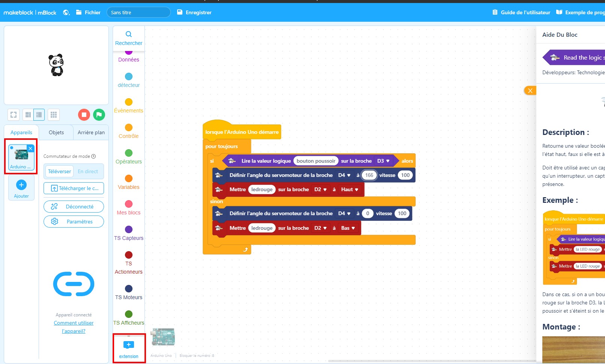Screen dimensions: 605x364
Task: Open the Rechercher block search icon
Action: [x=129, y=34]
